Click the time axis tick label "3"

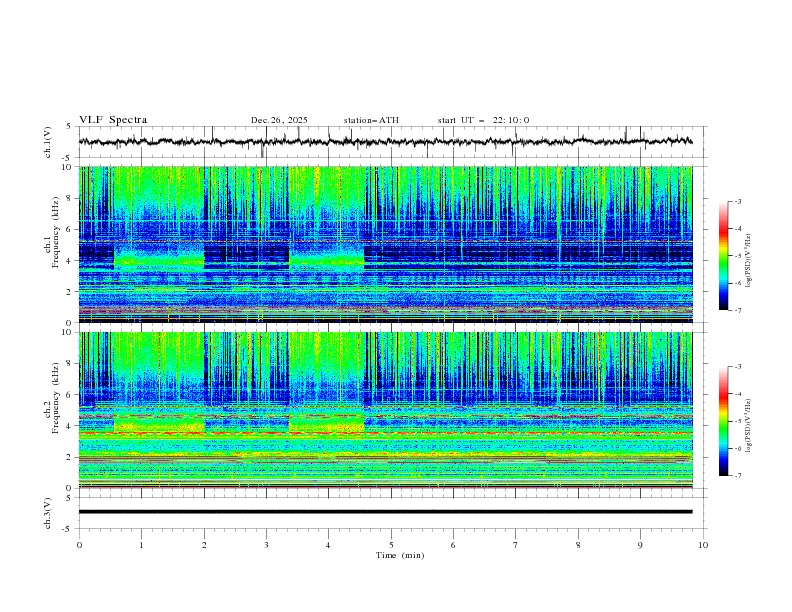(x=266, y=545)
